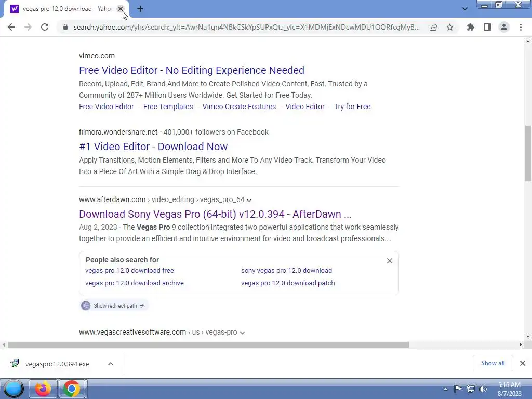Click the taskbar clock showing 5:16 AM

pyautogui.click(x=509, y=389)
